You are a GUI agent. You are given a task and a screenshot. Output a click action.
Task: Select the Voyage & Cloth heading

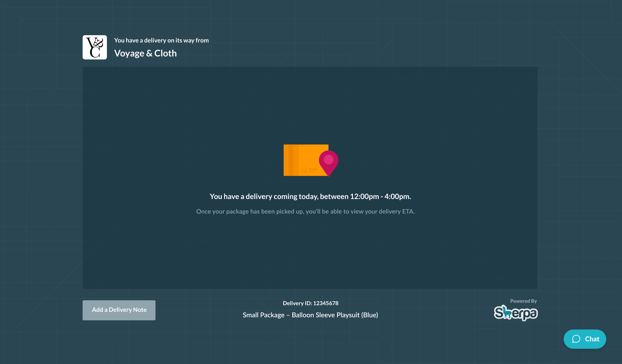[145, 53]
